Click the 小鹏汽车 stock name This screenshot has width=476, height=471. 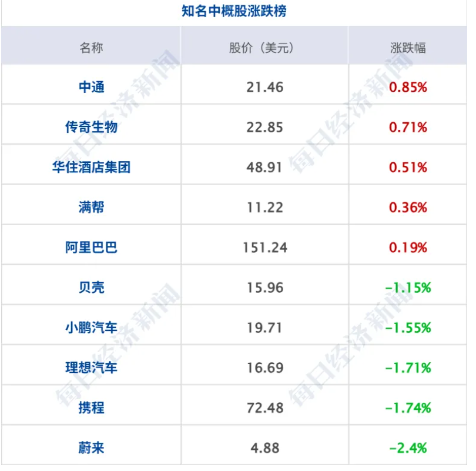coord(91,327)
